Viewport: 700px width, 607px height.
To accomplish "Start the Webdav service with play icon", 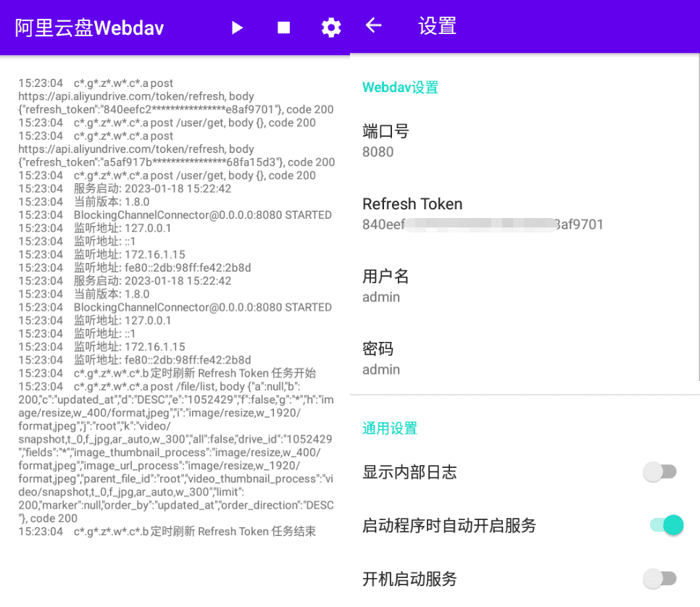I will pos(237,28).
